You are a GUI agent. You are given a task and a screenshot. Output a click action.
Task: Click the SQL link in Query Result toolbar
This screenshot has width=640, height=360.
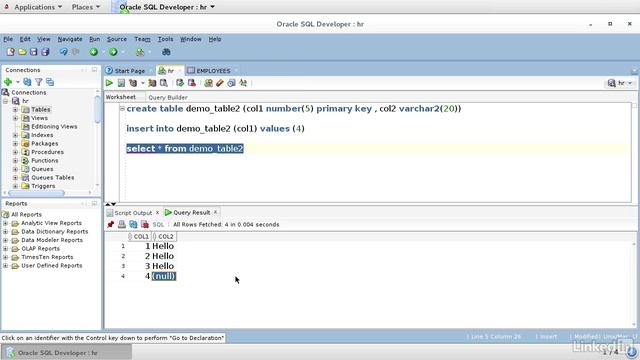pyautogui.click(x=158, y=225)
